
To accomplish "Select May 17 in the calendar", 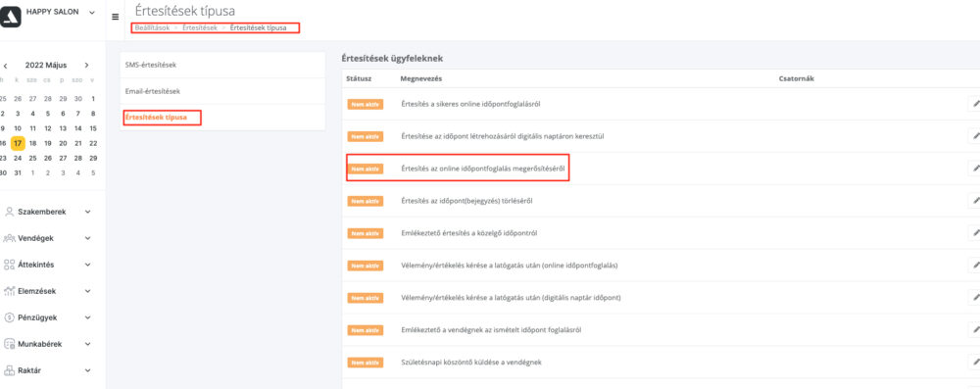I will pos(18,143).
